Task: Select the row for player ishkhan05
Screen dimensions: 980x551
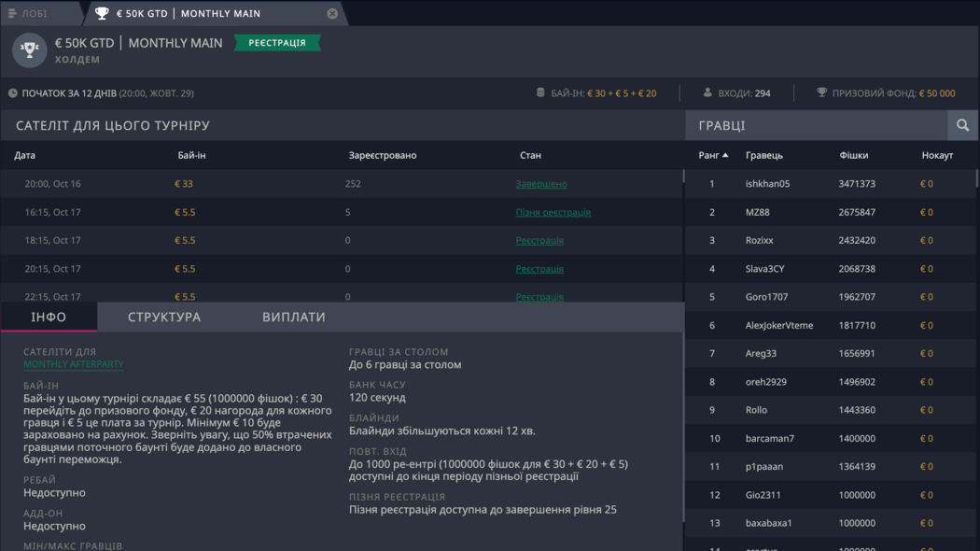Action: click(821, 183)
